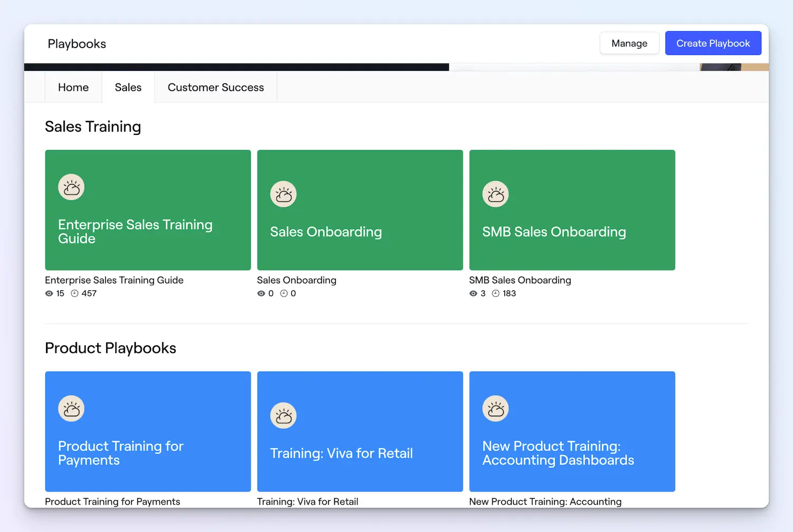Click the 183 time count value
This screenshot has width=793, height=532.
509,293
